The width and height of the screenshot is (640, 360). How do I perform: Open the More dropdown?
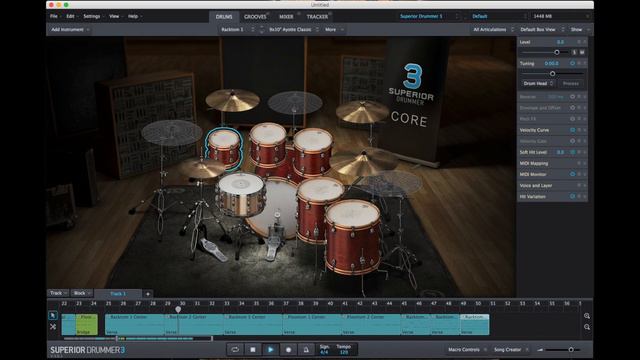pyautogui.click(x=334, y=29)
